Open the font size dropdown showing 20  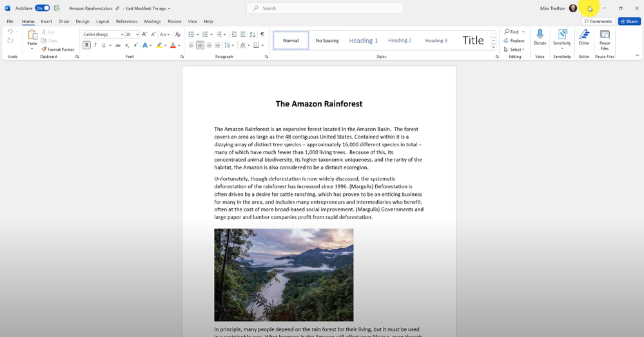tap(137, 35)
